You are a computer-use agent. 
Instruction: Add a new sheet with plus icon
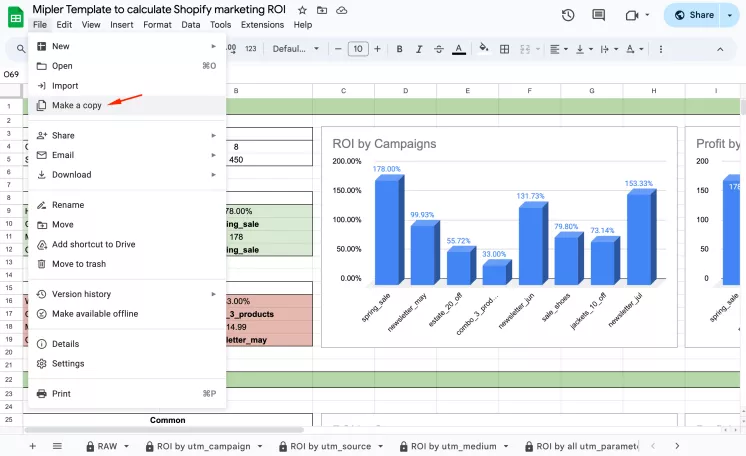32,446
